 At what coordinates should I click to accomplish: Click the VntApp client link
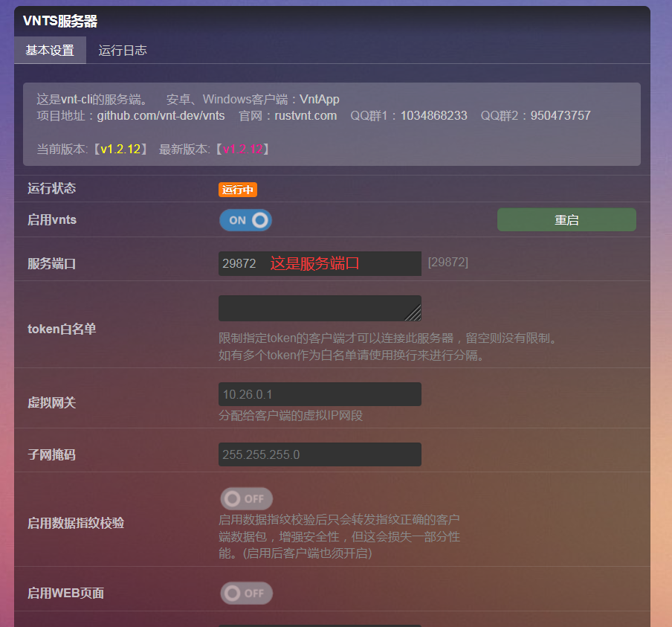(x=320, y=100)
